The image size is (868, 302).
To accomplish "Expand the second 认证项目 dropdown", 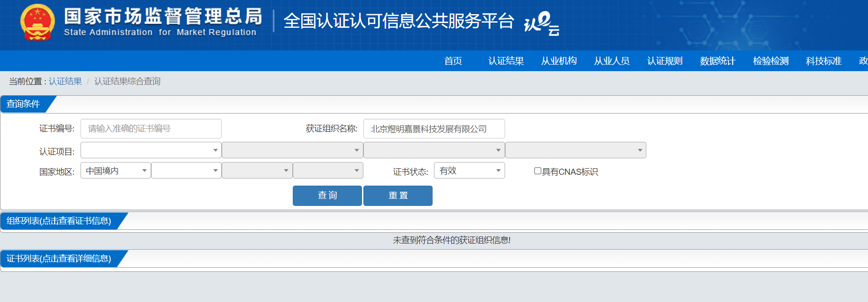I will 292,150.
